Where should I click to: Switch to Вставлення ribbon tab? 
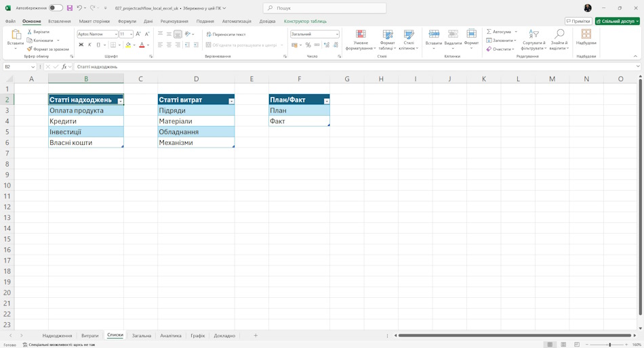click(60, 21)
